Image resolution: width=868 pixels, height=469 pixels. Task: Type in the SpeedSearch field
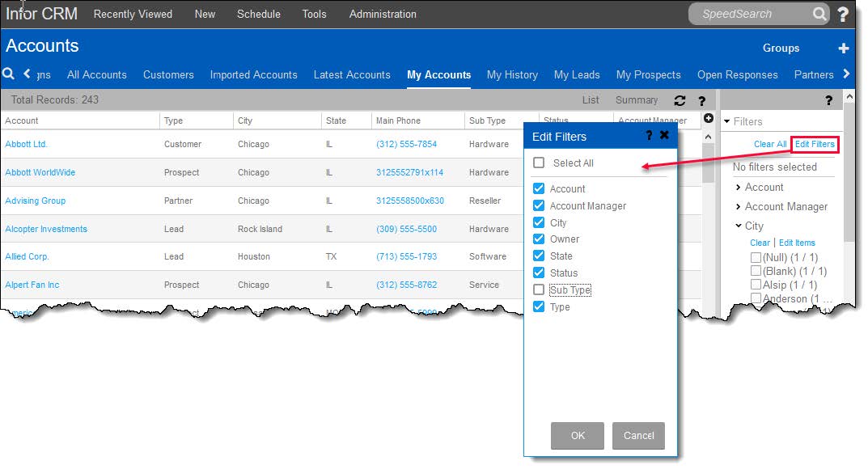(748, 14)
